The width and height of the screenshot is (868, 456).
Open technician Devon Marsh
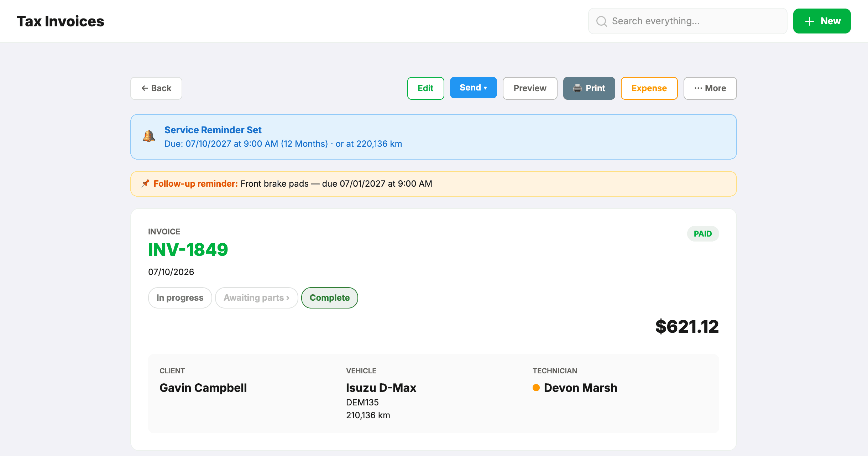point(580,388)
